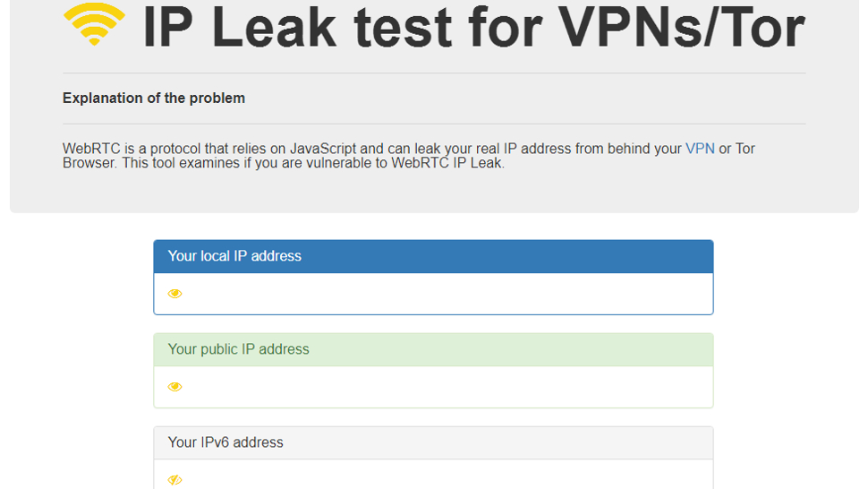Click the crossed-out eye icon under IPv6 address
The width and height of the screenshot is (868, 489).
pyautogui.click(x=174, y=479)
